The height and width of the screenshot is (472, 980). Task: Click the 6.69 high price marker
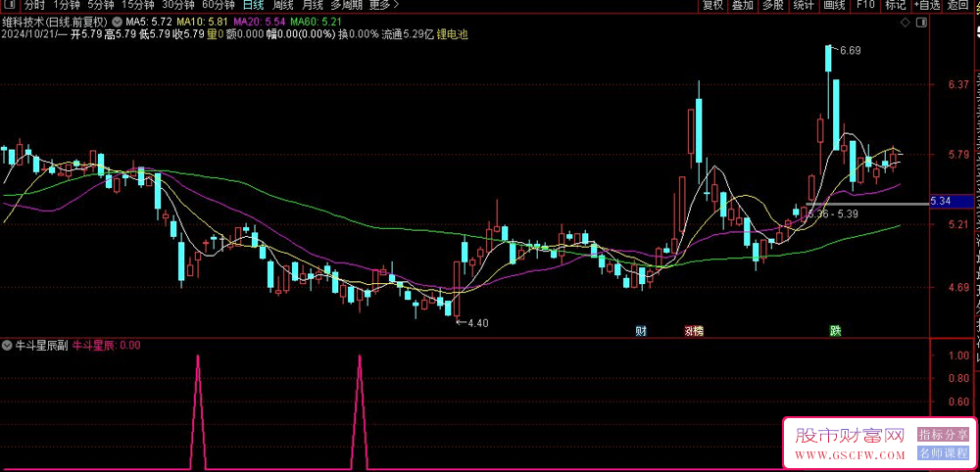click(851, 51)
